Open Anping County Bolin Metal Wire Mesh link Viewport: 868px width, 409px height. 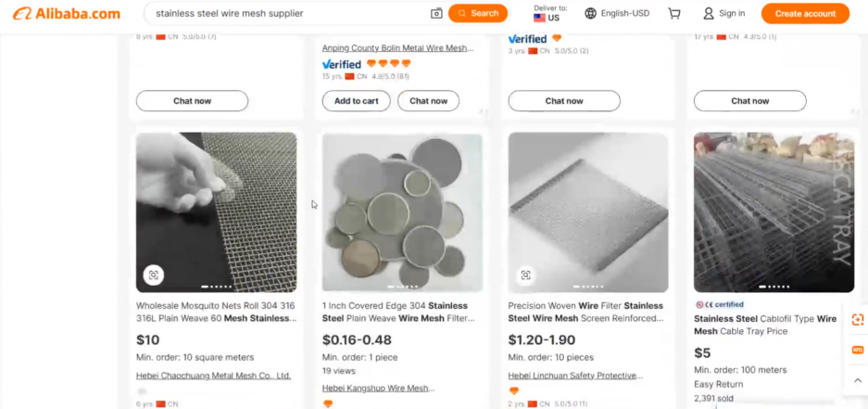pyautogui.click(x=397, y=48)
